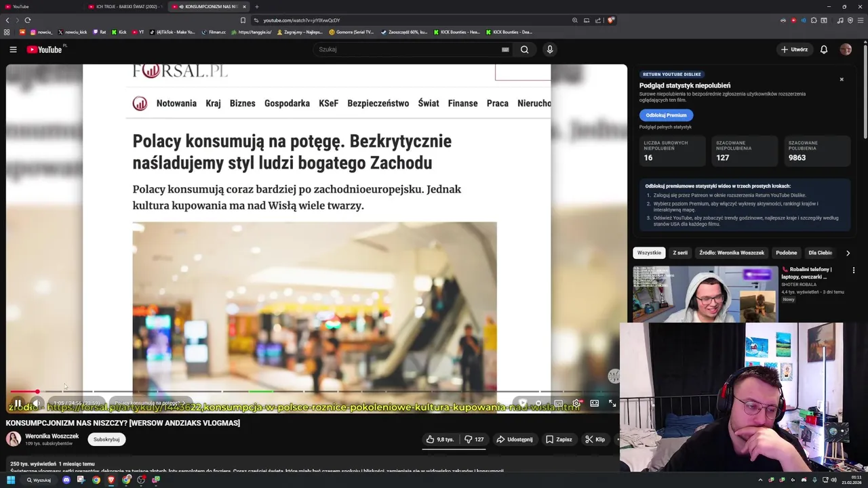Show more filter chips with right chevron
The image size is (868, 488).
[x=848, y=253]
